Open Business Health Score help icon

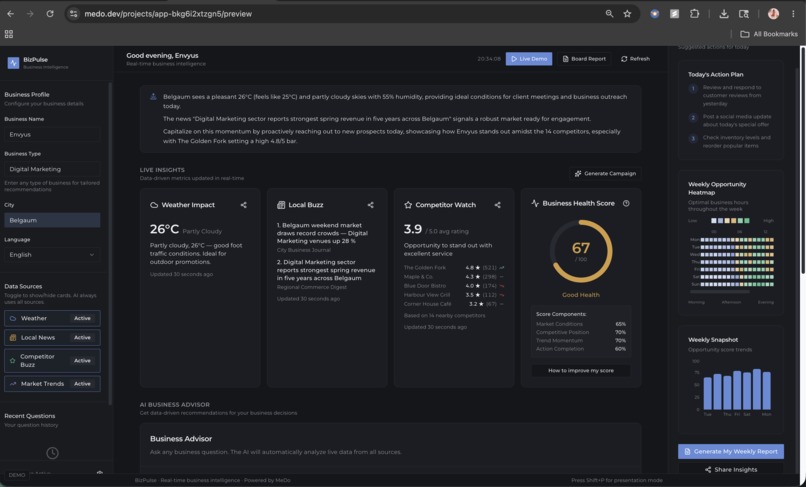pos(626,203)
